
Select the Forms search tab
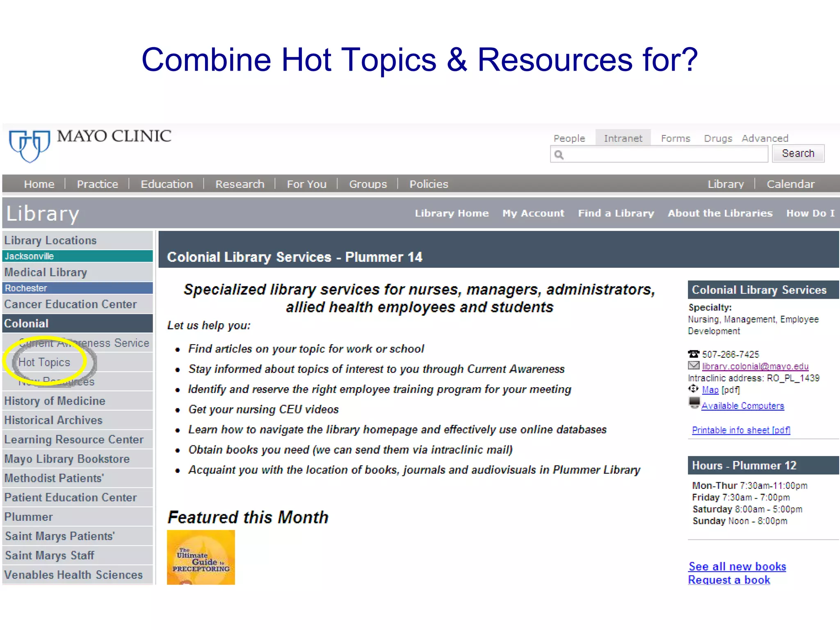click(x=676, y=138)
